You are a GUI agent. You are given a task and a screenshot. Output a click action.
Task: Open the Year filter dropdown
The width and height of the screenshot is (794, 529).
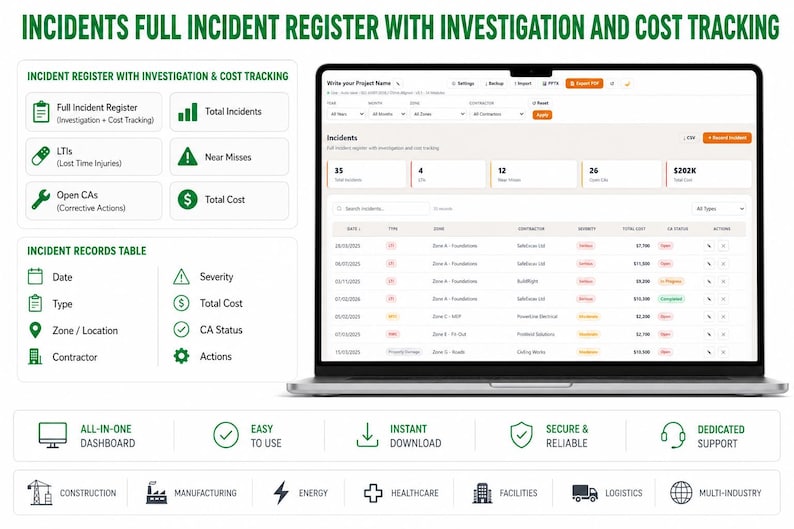point(346,114)
